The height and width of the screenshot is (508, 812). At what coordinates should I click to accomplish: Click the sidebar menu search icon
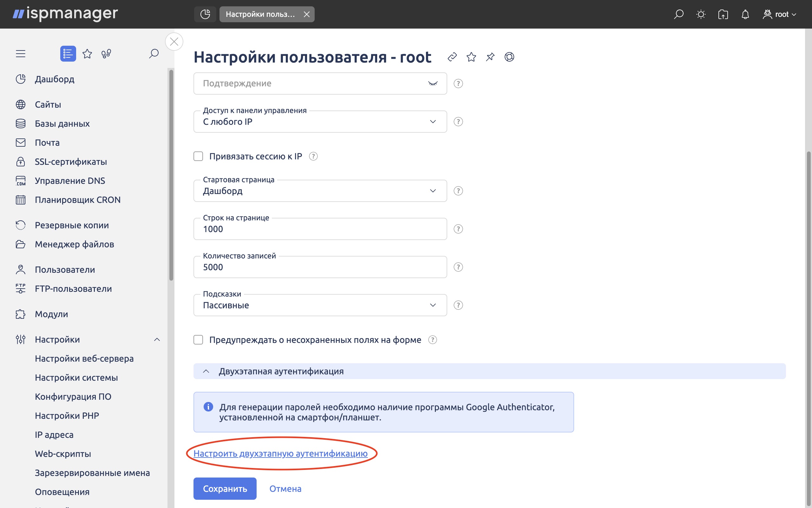click(154, 54)
